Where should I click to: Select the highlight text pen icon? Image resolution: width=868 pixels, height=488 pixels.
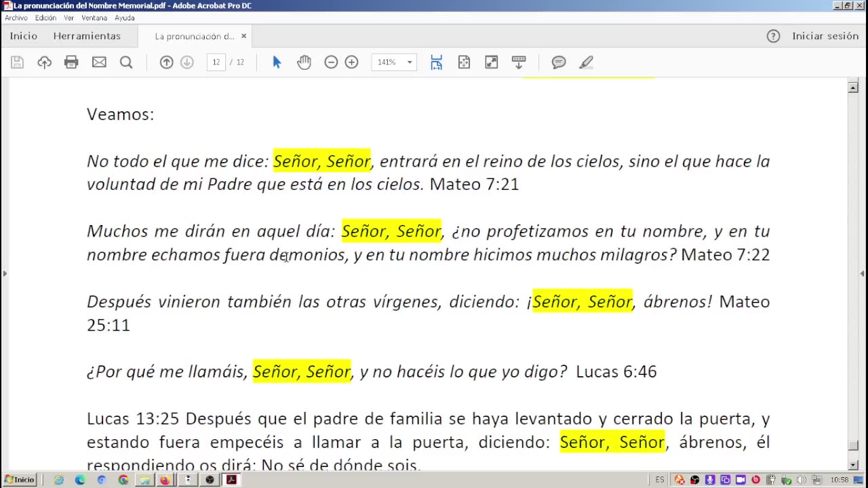pyautogui.click(x=586, y=62)
